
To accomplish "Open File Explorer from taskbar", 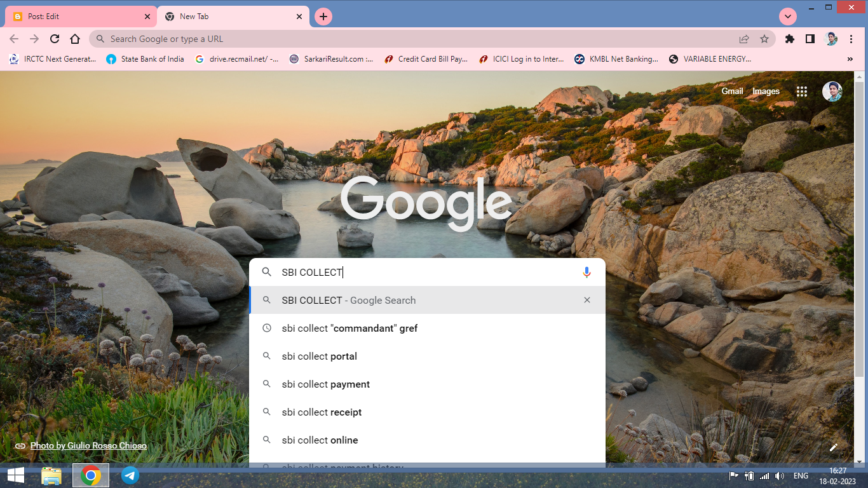I will [51, 475].
